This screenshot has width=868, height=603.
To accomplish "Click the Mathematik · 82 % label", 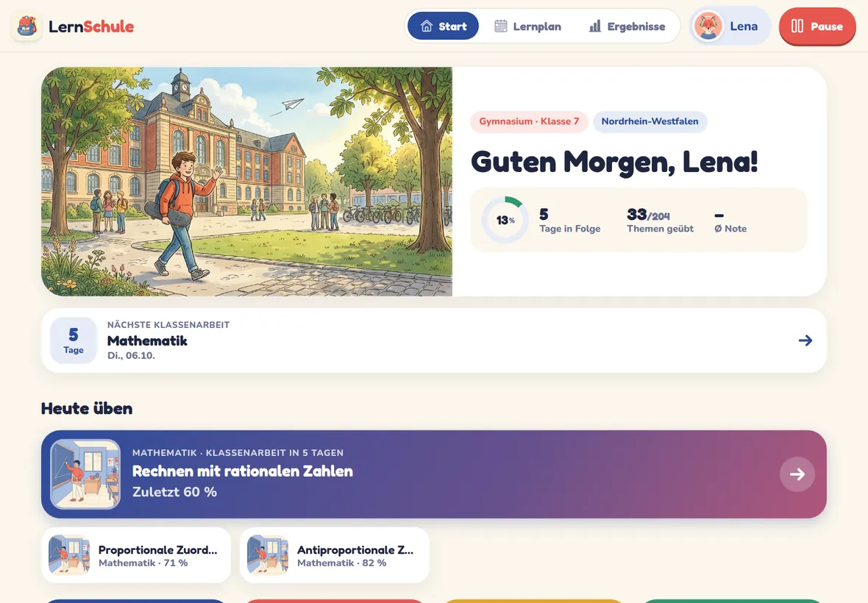I will click(x=341, y=563).
